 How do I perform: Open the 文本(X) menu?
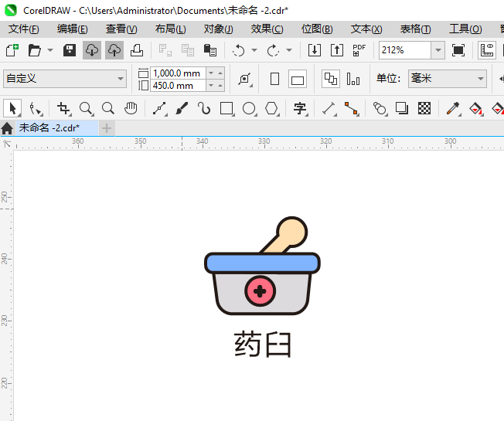366,29
